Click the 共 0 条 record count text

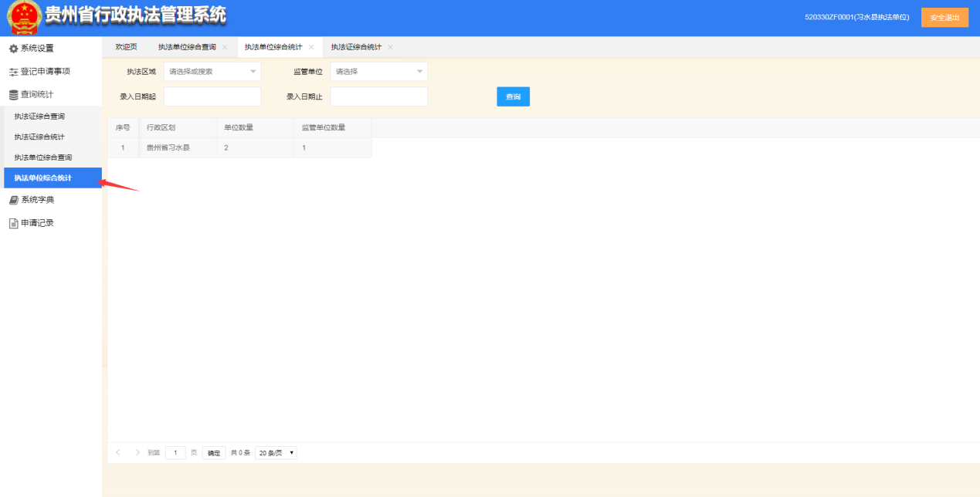240,453
